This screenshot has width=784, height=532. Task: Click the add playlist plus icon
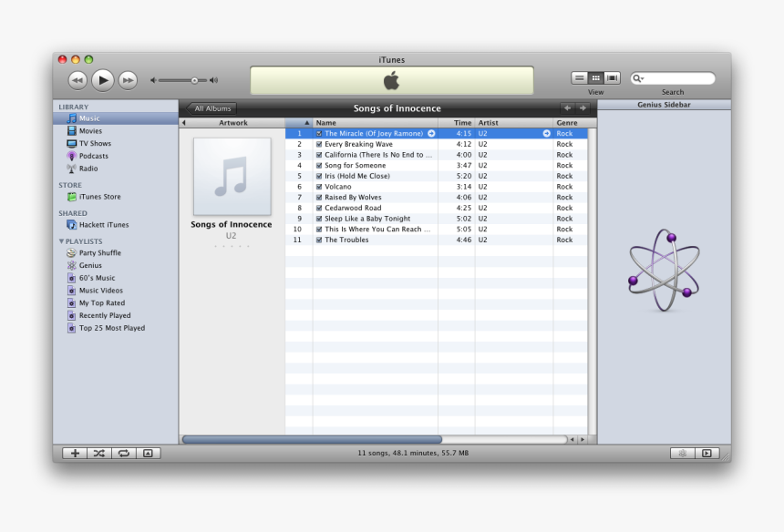pyautogui.click(x=75, y=453)
